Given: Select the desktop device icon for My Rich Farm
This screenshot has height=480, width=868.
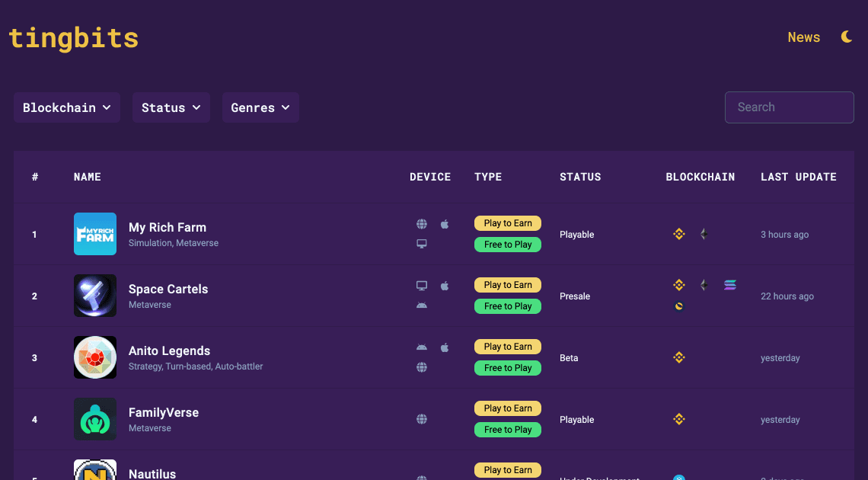Looking at the screenshot, I should tap(422, 244).
